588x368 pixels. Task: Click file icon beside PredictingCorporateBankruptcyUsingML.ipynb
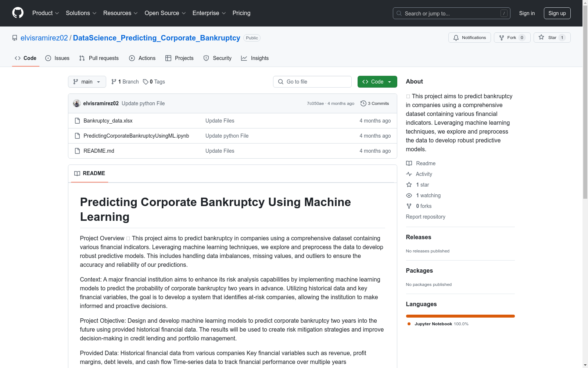tap(77, 136)
